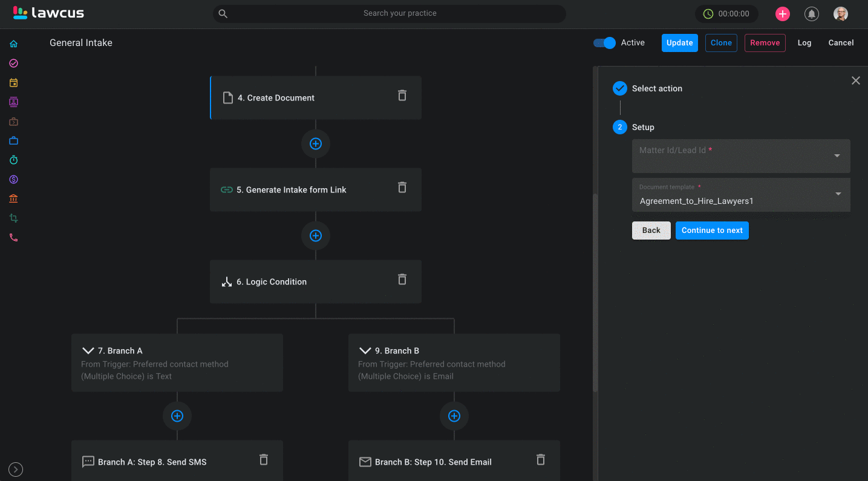Image resolution: width=868 pixels, height=481 pixels.
Task: Add a step under Branch A
Action: (177, 416)
